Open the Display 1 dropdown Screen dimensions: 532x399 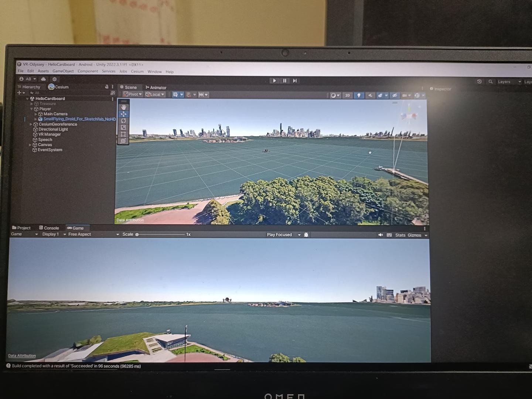pyautogui.click(x=54, y=234)
